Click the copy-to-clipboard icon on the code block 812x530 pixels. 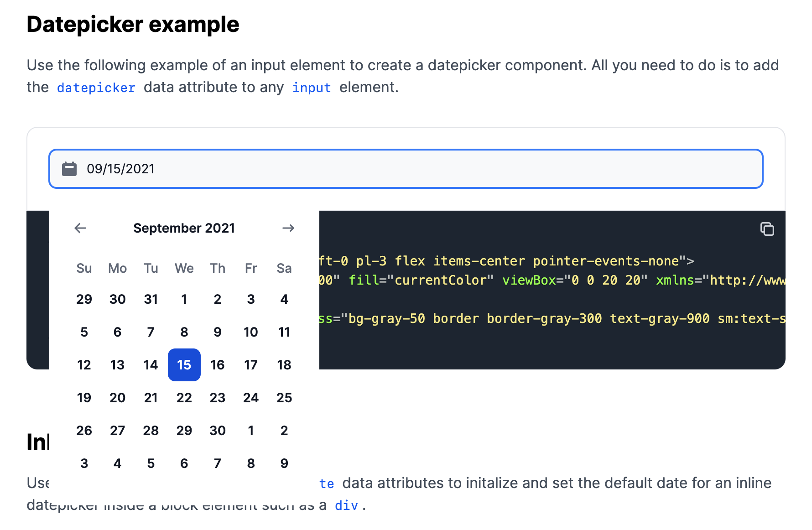[x=767, y=229]
